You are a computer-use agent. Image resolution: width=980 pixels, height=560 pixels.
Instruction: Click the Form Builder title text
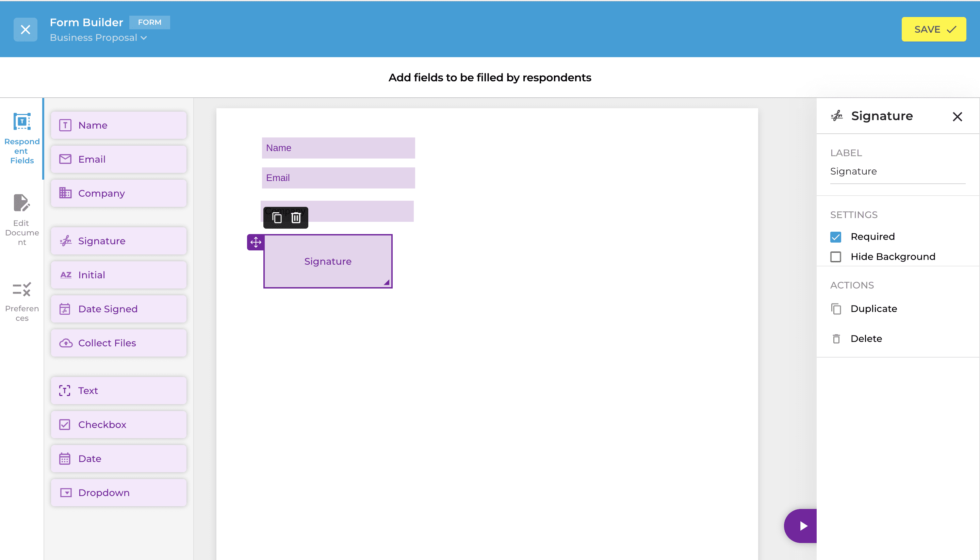click(x=86, y=22)
